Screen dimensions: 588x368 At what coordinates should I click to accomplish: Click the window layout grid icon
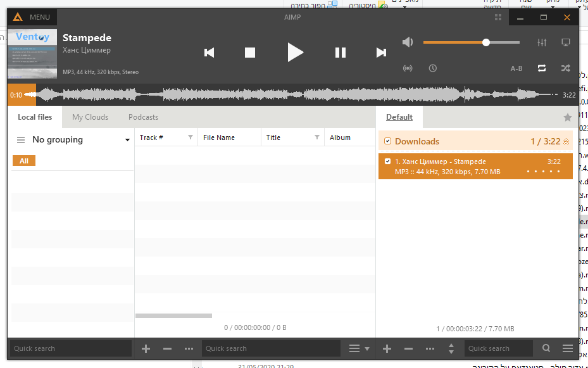pos(498,17)
